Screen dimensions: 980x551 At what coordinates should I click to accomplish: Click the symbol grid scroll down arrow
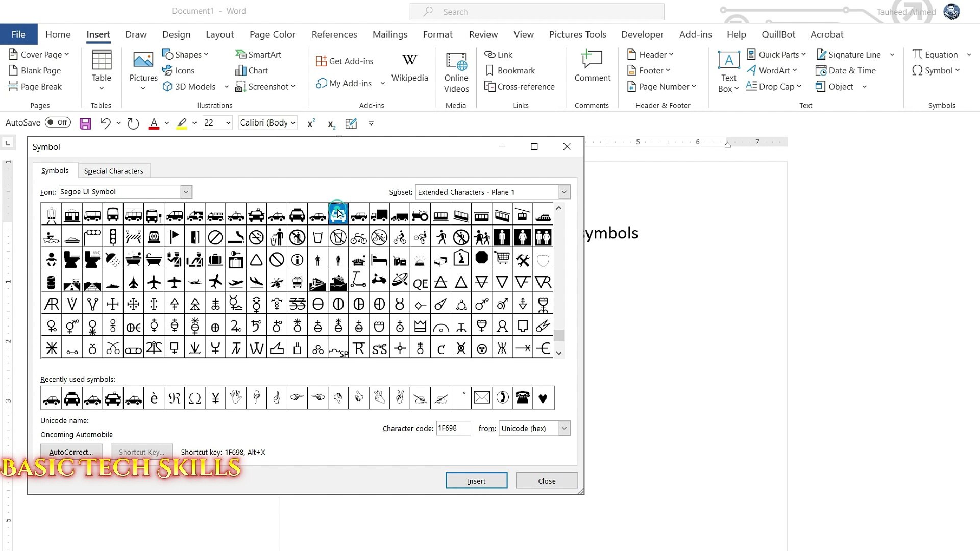[559, 353]
